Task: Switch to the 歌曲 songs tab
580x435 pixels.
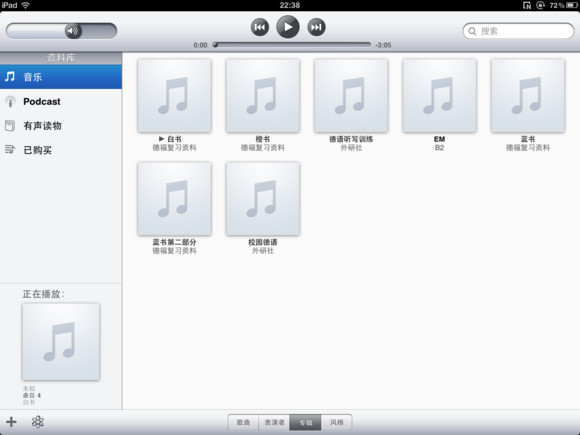Action: coord(243,422)
